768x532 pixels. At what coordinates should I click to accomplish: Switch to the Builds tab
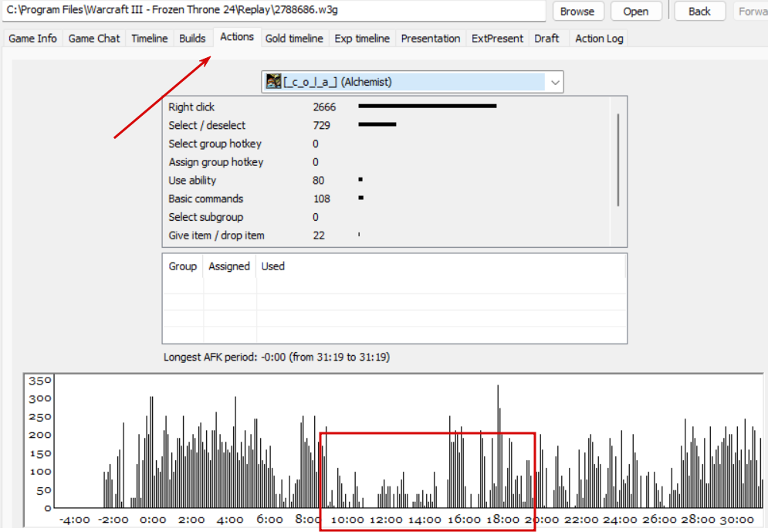click(x=192, y=38)
